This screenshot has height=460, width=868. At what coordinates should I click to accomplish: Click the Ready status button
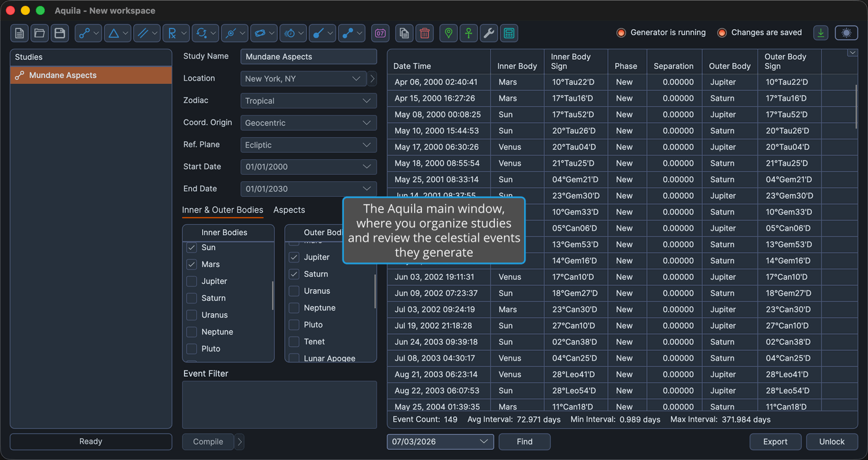(91, 442)
